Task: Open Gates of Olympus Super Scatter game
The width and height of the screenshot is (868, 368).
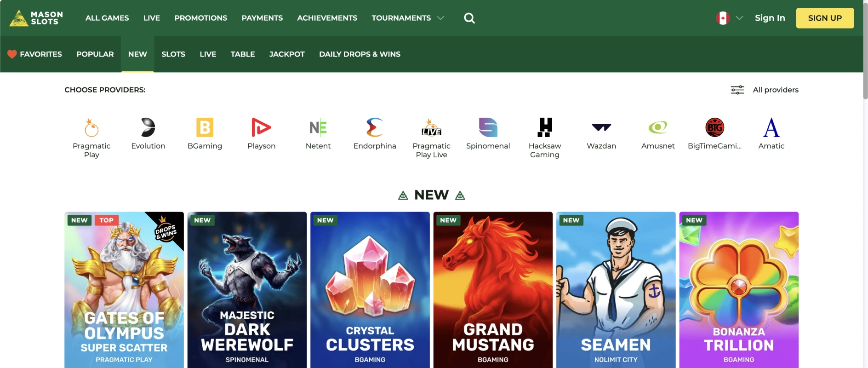Action: point(124,290)
